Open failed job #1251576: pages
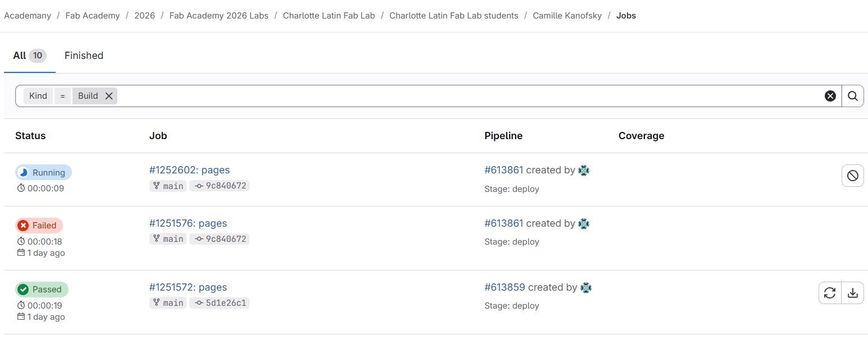 (x=188, y=223)
